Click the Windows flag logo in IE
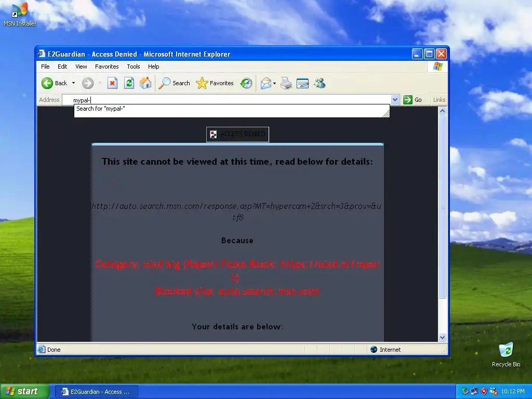 437,66
